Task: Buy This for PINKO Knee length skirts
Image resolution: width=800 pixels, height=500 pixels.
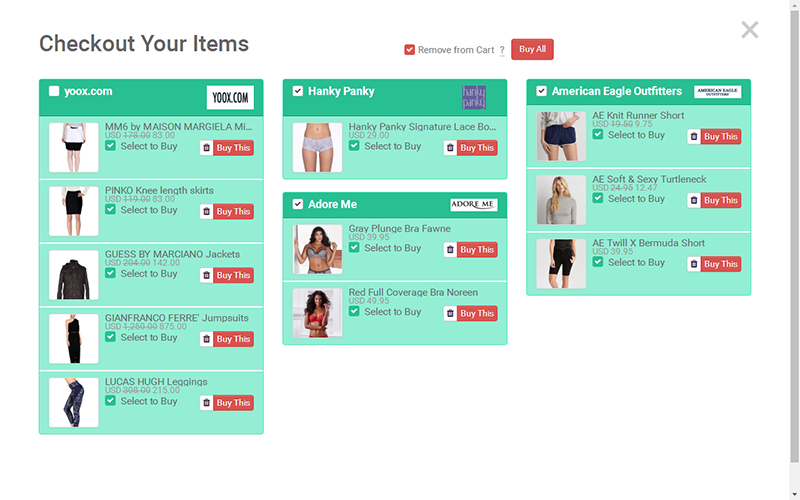Action: [233, 212]
